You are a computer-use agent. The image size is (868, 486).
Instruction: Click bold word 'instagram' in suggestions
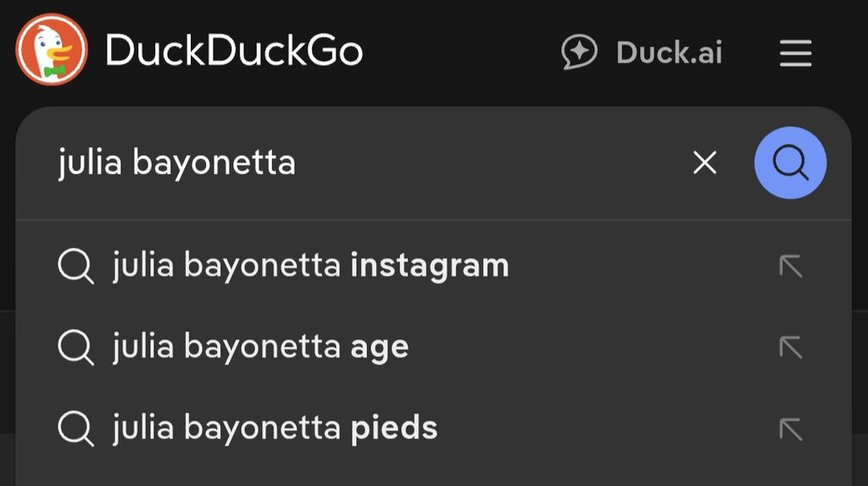430,267
